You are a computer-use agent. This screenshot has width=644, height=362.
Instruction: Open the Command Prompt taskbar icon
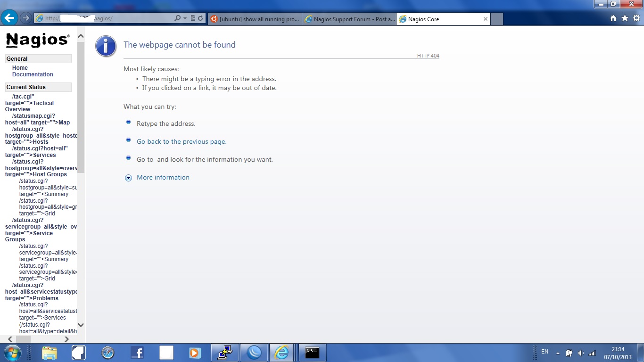[x=312, y=353]
